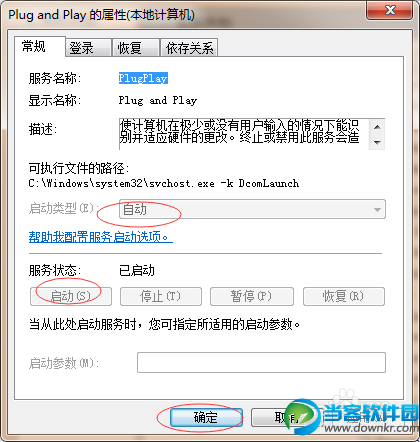Switch to the 登录 tab
420x442 pixels.
click(x=88, y=48)
